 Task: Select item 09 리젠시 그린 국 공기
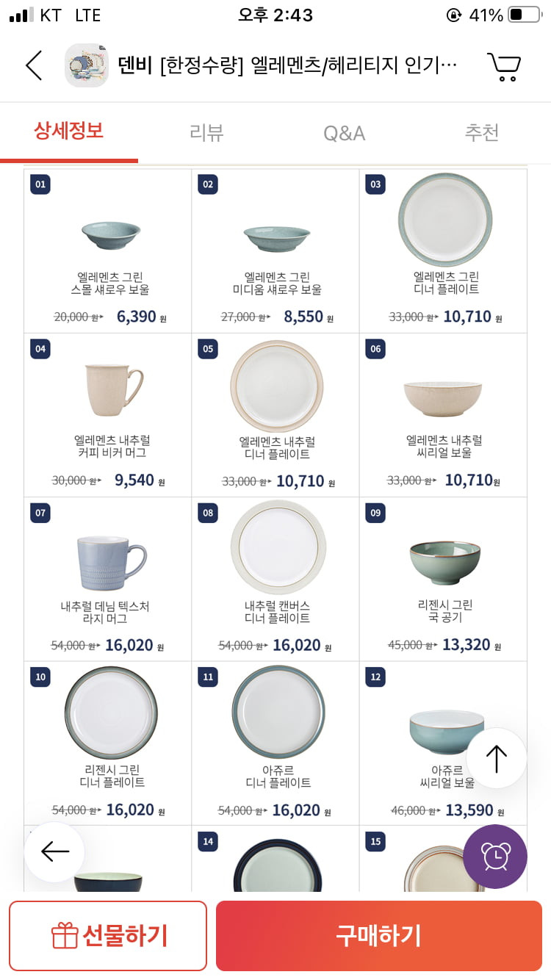[x=443, y=579]
